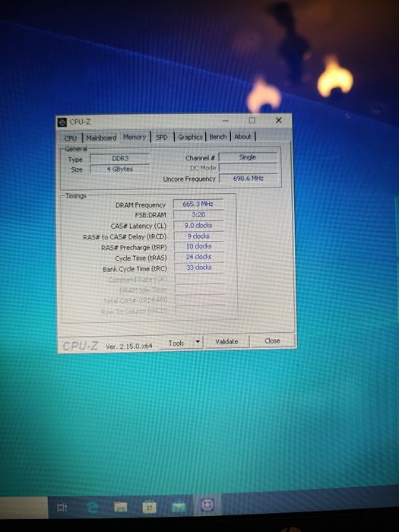Open the Mainboard tab
Viewport: 399px width, 532px height.
point(101,138)
